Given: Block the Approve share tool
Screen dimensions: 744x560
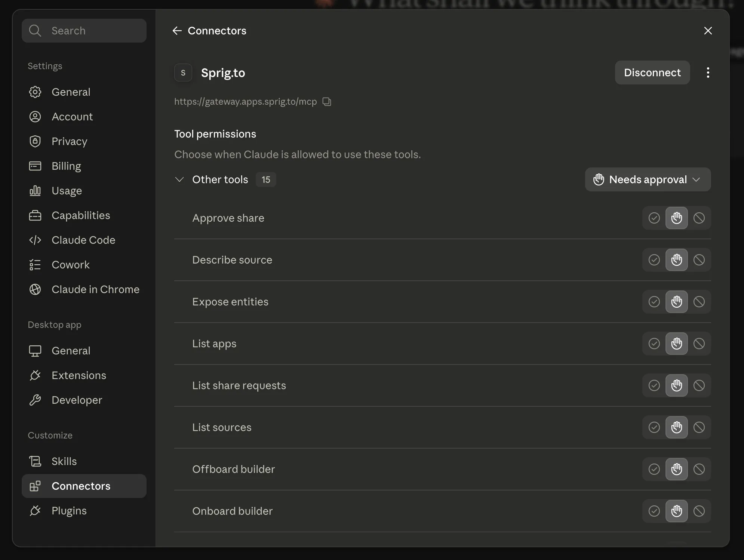Looking at the screenshot, I should [699, 218].
